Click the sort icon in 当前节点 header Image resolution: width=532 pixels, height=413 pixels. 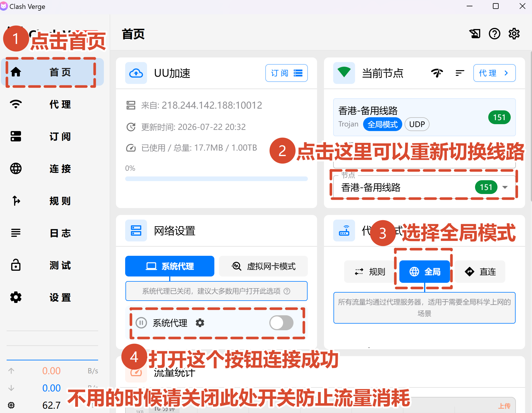tap(460, 73)
